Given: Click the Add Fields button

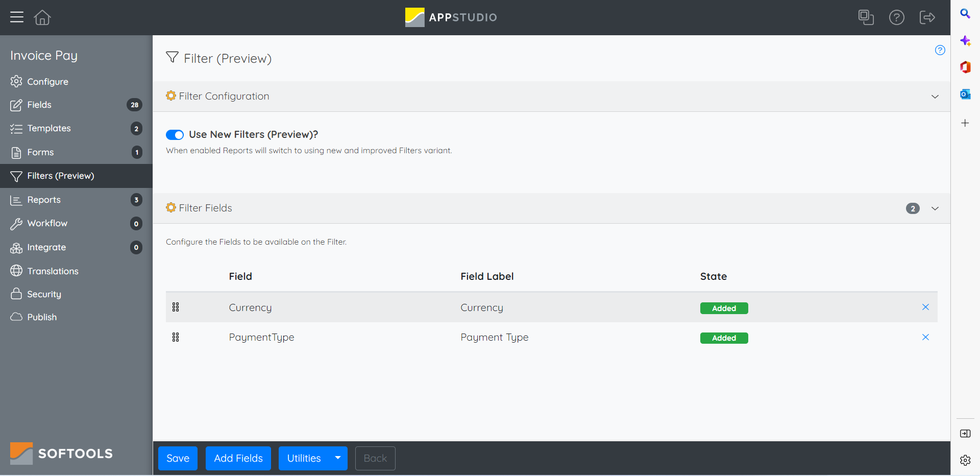Looking at the screenshot, I should 238,458.
